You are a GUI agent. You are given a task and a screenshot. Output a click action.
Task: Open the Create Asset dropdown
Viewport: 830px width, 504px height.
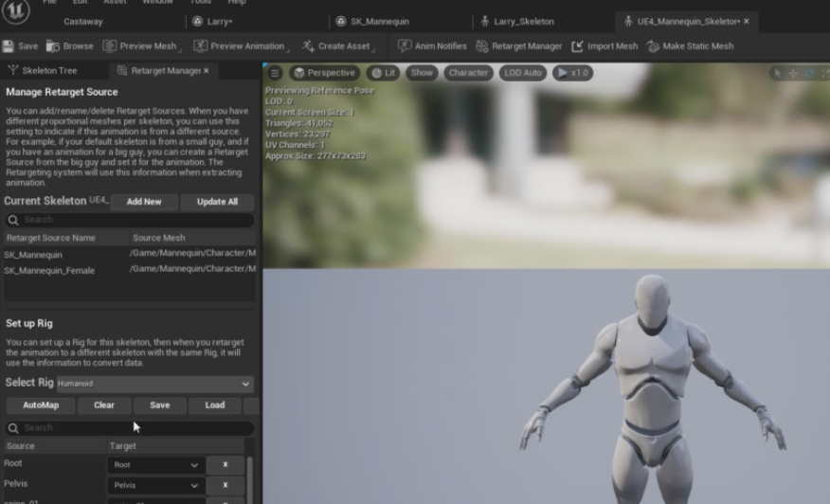pyautogui.click(x=338, y=46)
